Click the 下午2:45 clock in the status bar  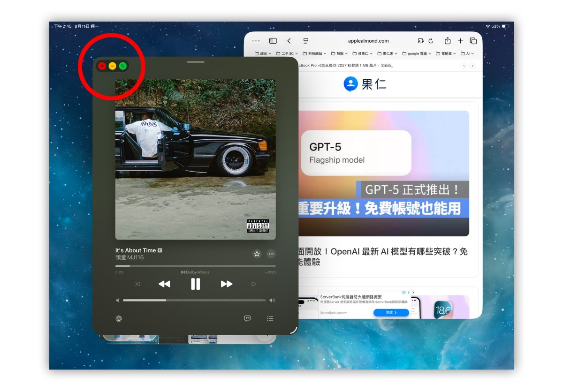(63, 26)
